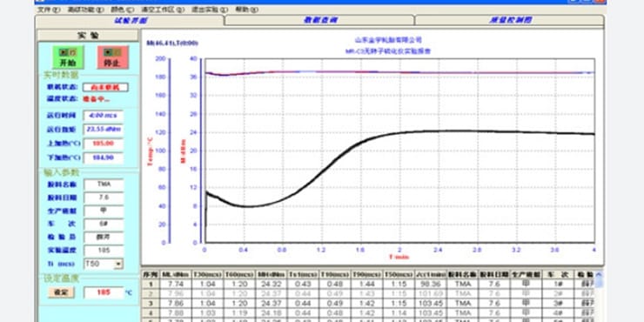Click the green 开始 start button
Viewport: 644px width, 322px height.
tap(68, 57)
